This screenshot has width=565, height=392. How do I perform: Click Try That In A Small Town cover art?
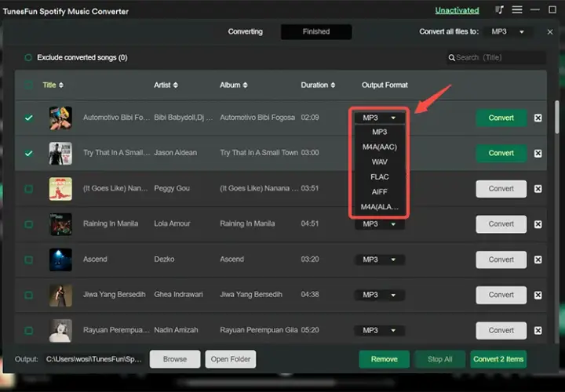(60, 154)
